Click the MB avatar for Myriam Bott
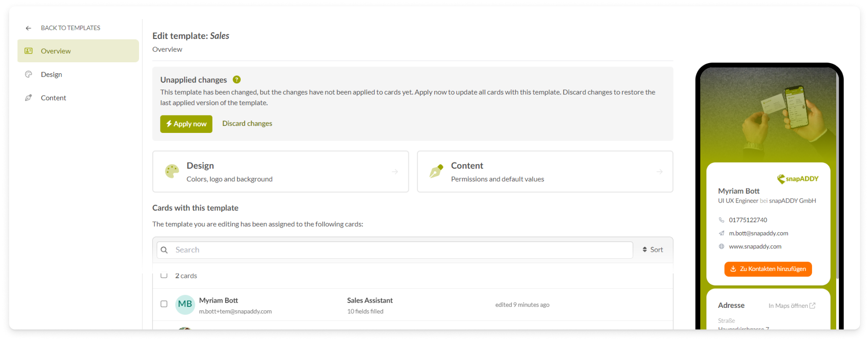 pyautogui.click(x=185, y=304)
